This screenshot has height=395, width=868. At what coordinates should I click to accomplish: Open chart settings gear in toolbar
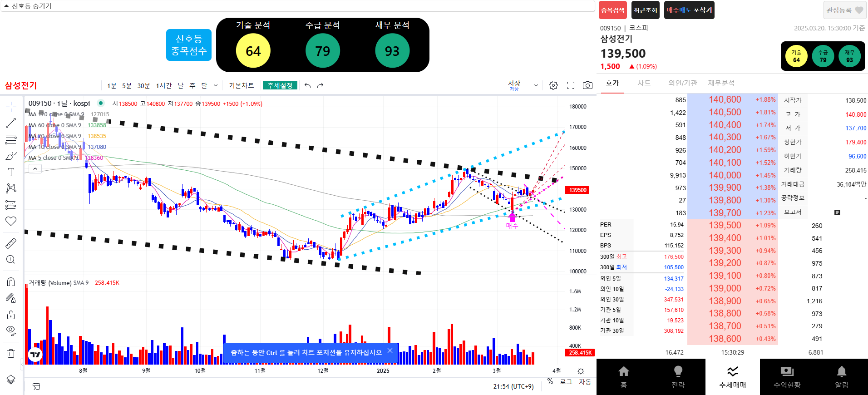pyautogui.click(x=553, y=85)
